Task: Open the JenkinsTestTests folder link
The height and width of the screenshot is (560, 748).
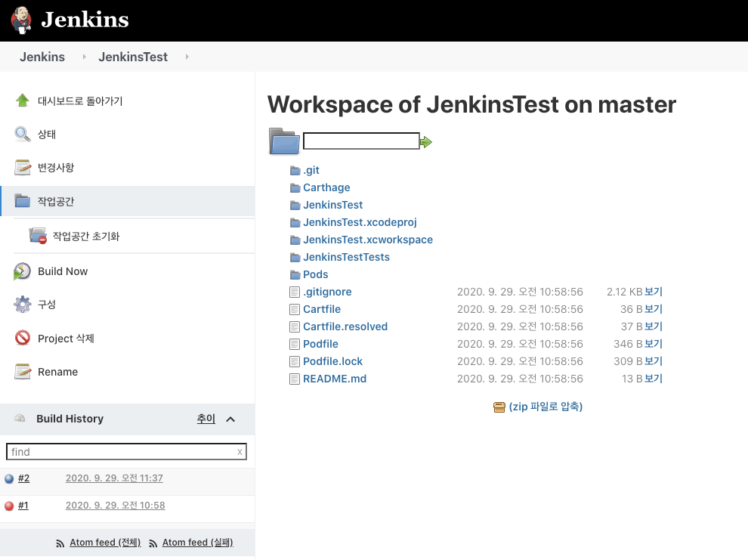Action: pyautogui.click(x=346, y=257)
